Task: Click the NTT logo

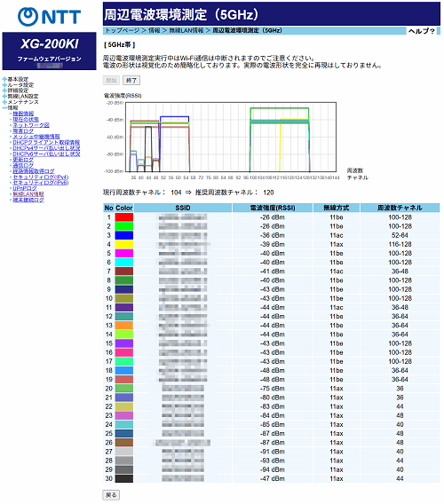Action: tap(49, 17)
